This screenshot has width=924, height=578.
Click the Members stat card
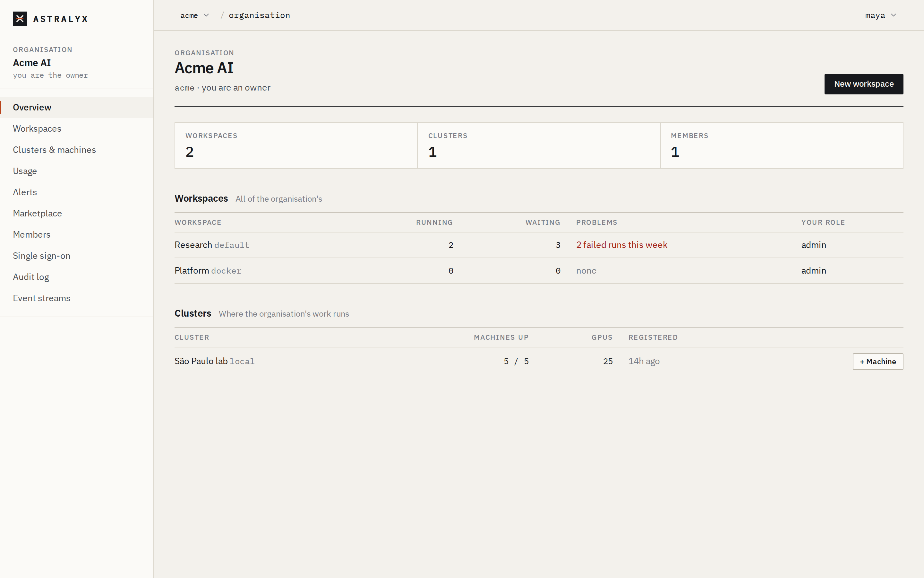point(782,145)
